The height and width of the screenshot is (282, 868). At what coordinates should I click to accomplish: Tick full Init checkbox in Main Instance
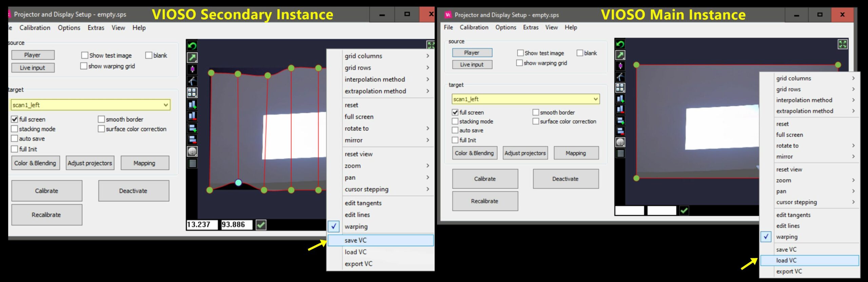click(x=455, y=140)
